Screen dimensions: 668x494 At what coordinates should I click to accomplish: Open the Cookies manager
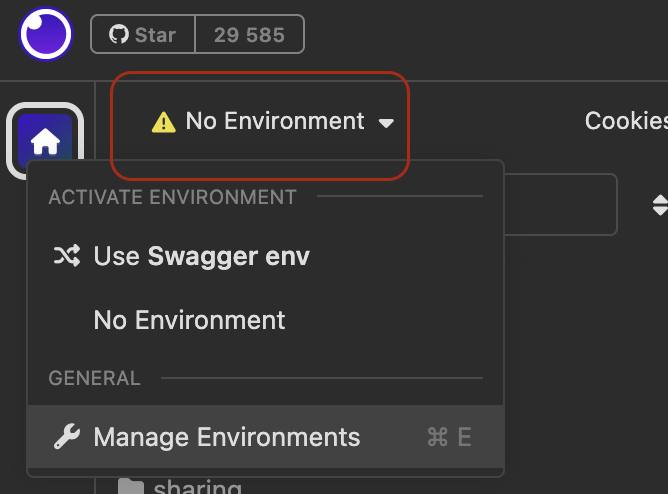tap(626, 121)
